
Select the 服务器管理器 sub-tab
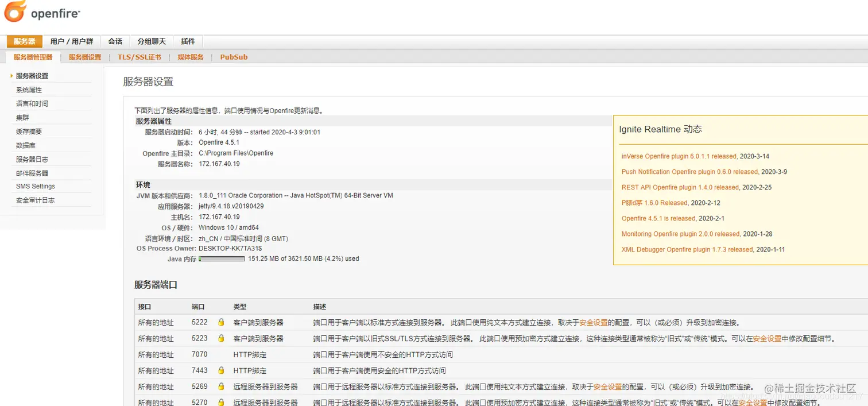tap(33, 57)
